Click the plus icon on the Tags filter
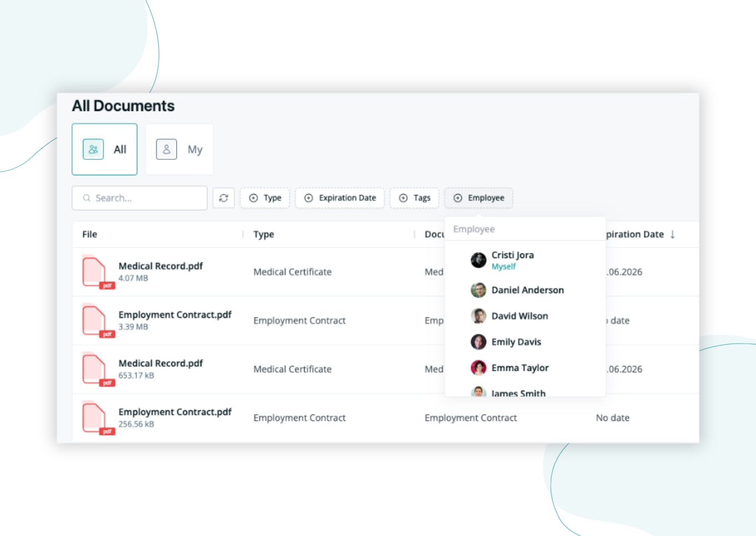Image resolution: width=756 pixels, height=536 pixels. [x=403, y=198]
